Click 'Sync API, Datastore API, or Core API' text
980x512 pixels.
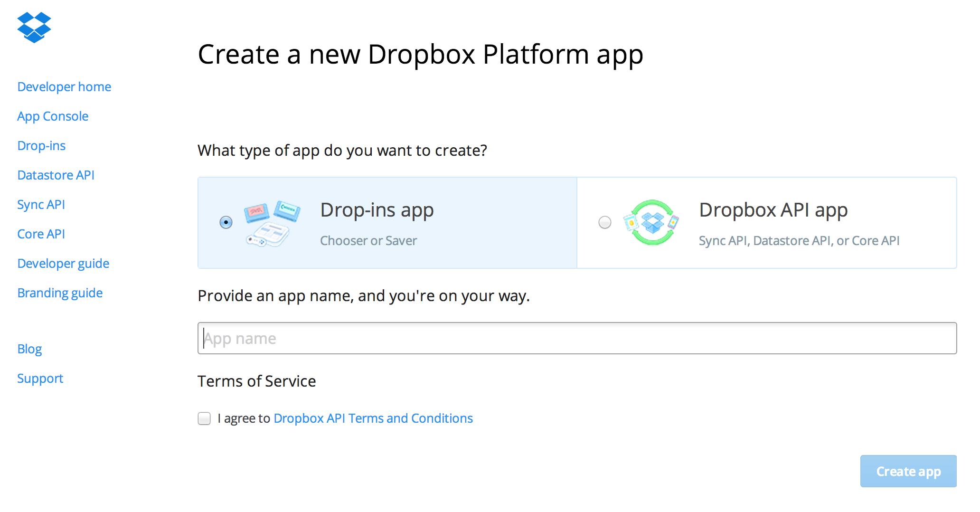[799, 241]
